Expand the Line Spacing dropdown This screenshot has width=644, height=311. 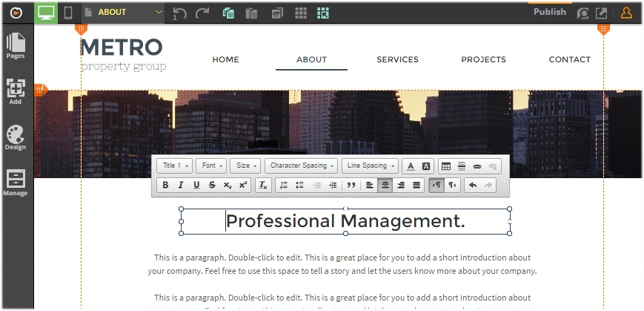coord(370,166)
